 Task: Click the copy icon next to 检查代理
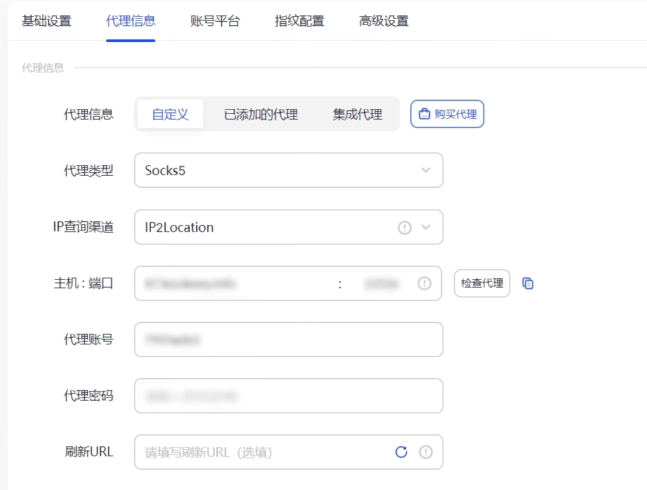(528, 283)
